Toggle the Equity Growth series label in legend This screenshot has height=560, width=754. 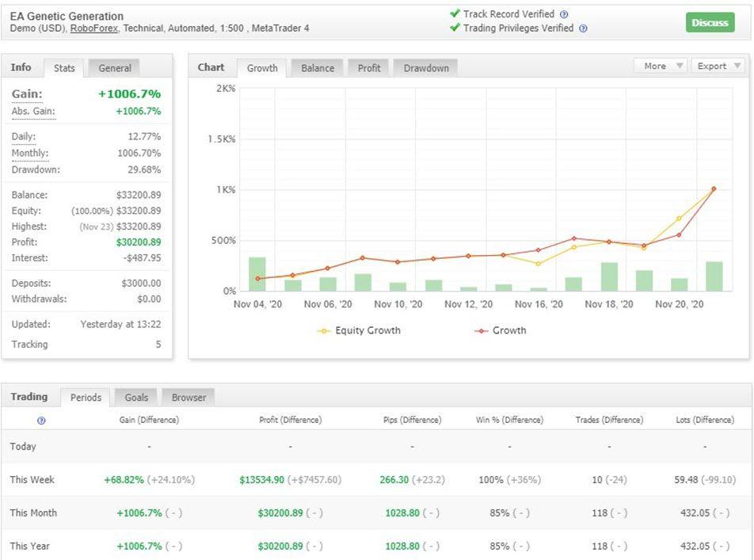coord(367,330)
